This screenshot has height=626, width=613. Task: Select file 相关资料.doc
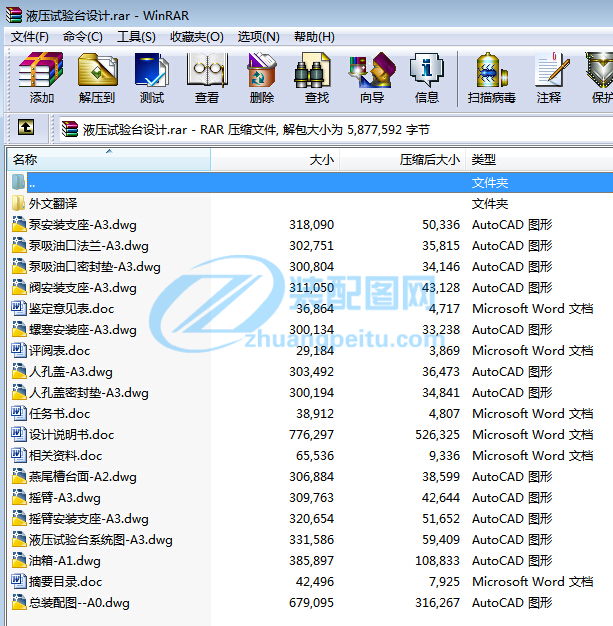65,456
